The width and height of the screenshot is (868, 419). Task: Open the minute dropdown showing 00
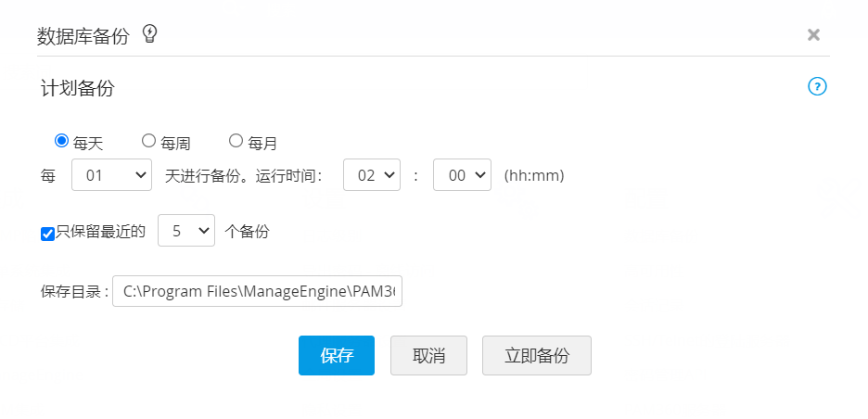coord(463,174)
